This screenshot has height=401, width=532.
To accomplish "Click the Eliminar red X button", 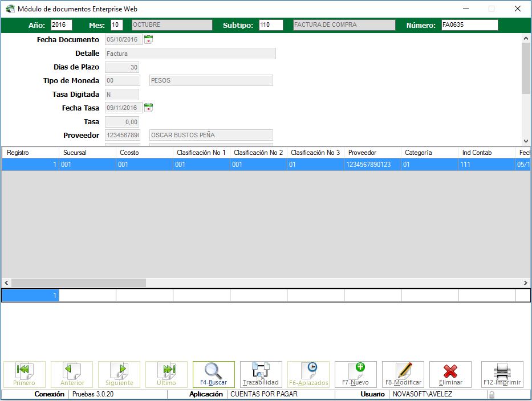I will pyautogui.click(x=450, y=374).
